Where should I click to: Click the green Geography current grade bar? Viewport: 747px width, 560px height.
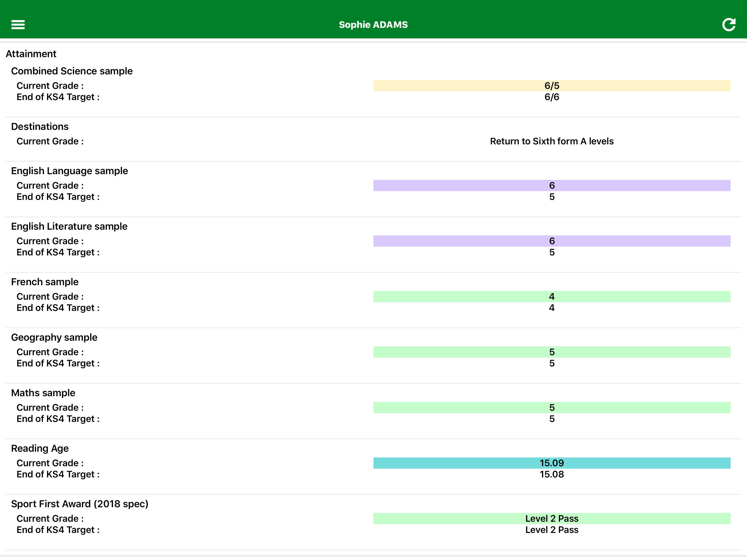point(552,352)
